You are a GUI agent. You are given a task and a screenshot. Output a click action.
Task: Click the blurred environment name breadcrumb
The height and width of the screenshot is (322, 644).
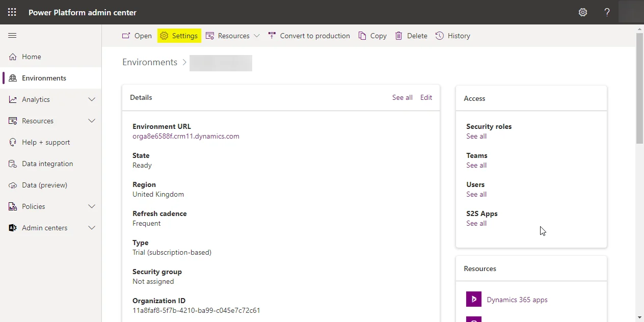tap(221, 63)
